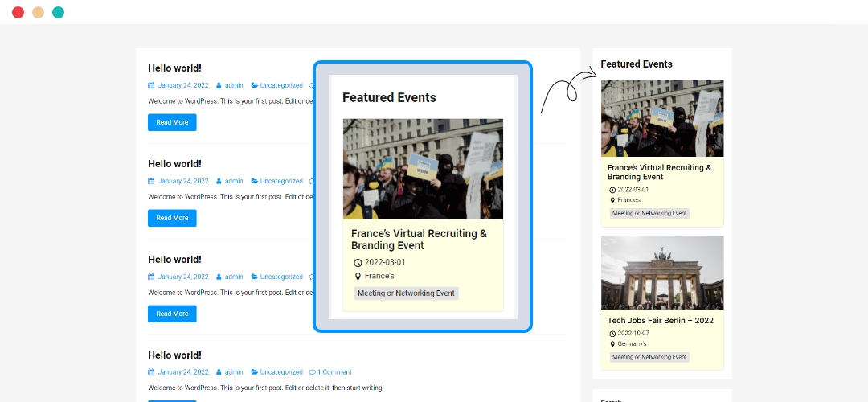The width and height of the screenshot is (868, 402).
Task: Select January 24, 2022 date on second post
Action: (x=182, y=181)
